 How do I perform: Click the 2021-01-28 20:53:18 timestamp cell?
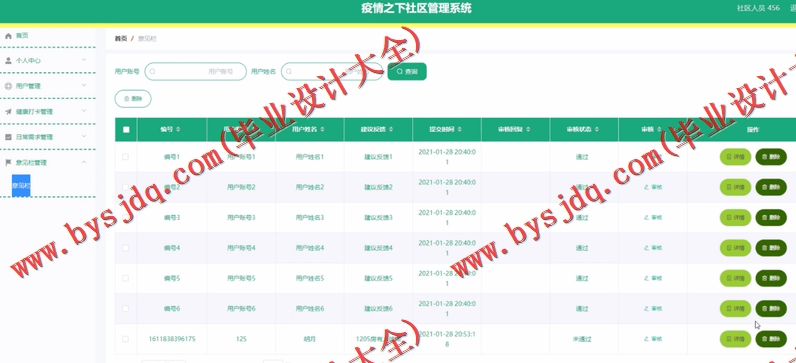[447, 339]
